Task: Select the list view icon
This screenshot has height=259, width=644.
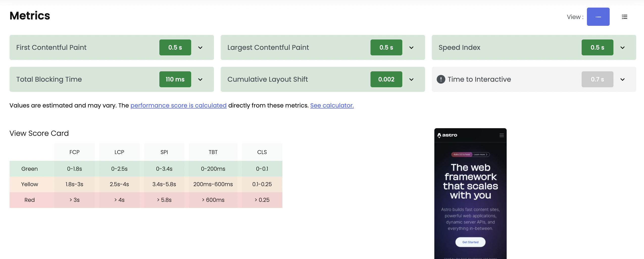Action: (624, 17)
